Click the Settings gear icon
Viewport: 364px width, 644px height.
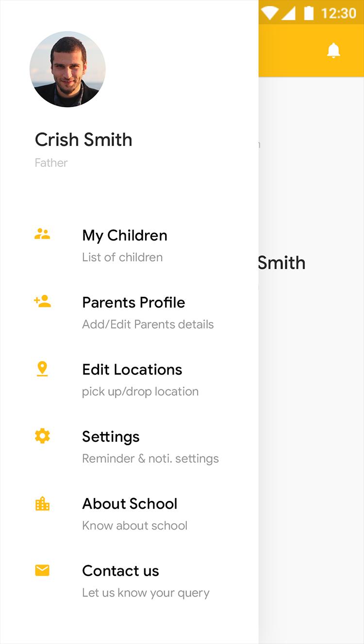tap(42, 436)
